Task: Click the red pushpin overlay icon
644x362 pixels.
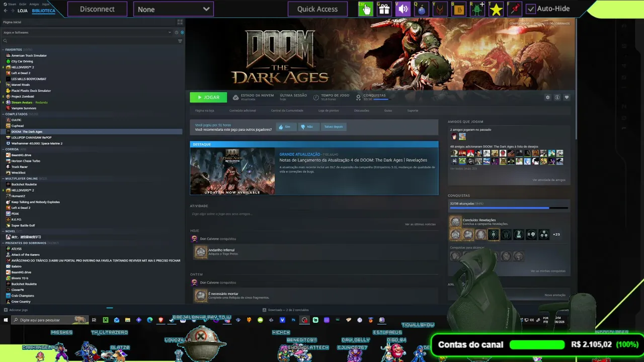Action: [515, 9]
